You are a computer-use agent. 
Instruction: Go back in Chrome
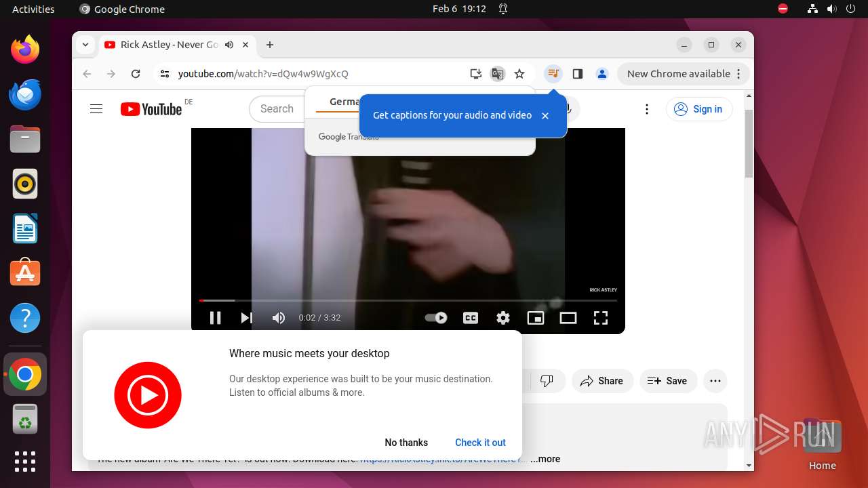pos(87,74)
